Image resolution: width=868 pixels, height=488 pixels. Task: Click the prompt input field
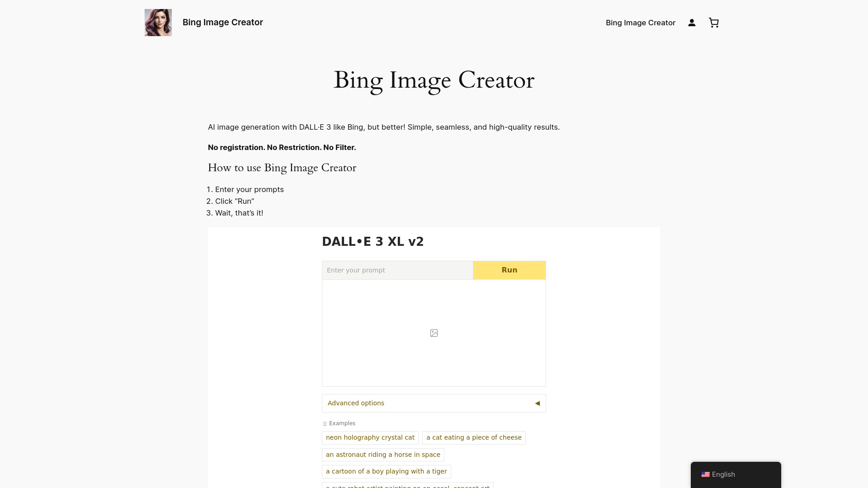point(397,270)
